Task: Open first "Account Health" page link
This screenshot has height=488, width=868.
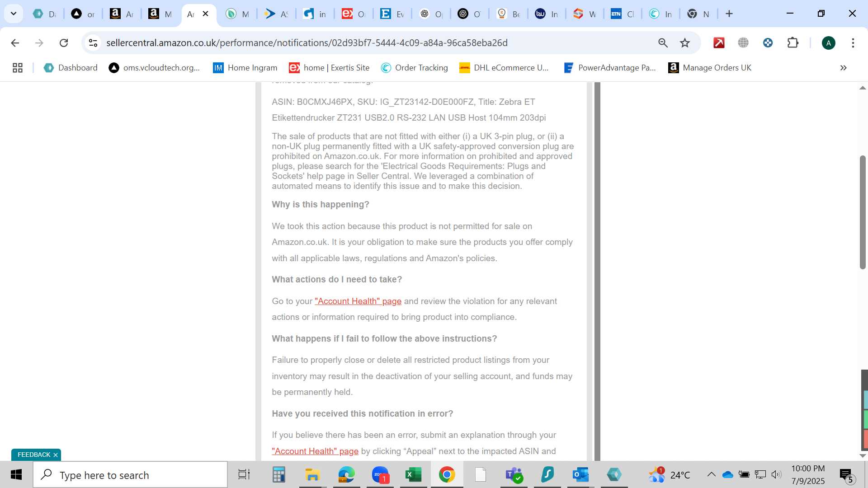Action: (x=358, y=301)
